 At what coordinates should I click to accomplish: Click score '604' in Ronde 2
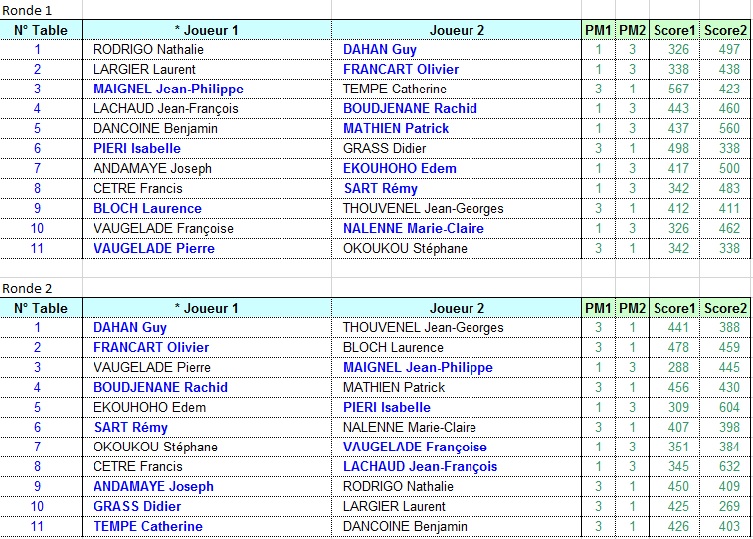tap(729, 407)
